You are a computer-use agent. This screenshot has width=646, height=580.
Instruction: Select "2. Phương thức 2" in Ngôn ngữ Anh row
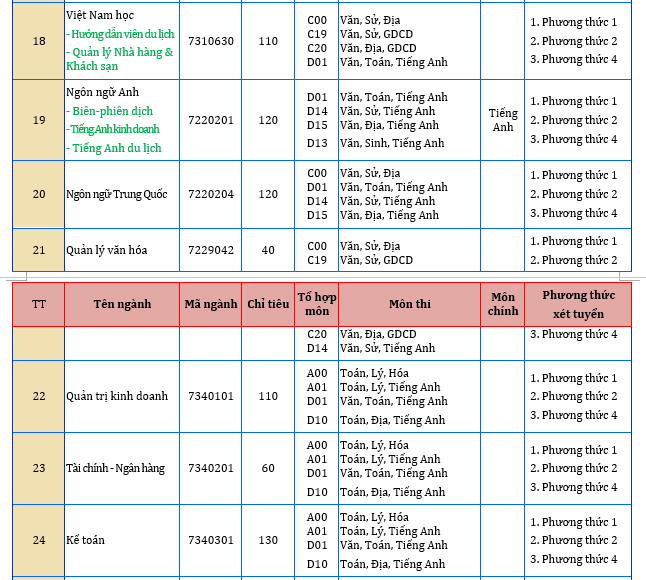573,120
